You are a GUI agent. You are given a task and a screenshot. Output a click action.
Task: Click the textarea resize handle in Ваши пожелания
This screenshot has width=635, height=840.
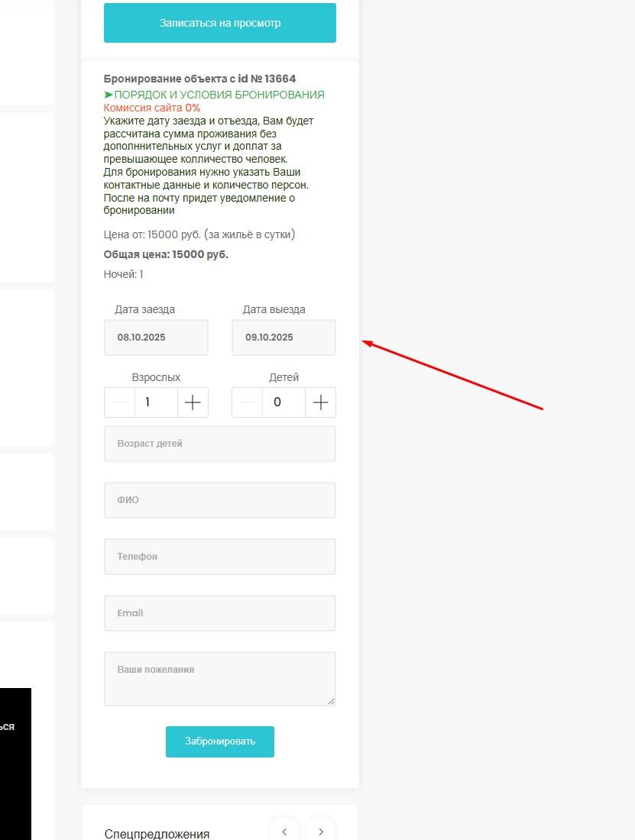coord(331,700)
